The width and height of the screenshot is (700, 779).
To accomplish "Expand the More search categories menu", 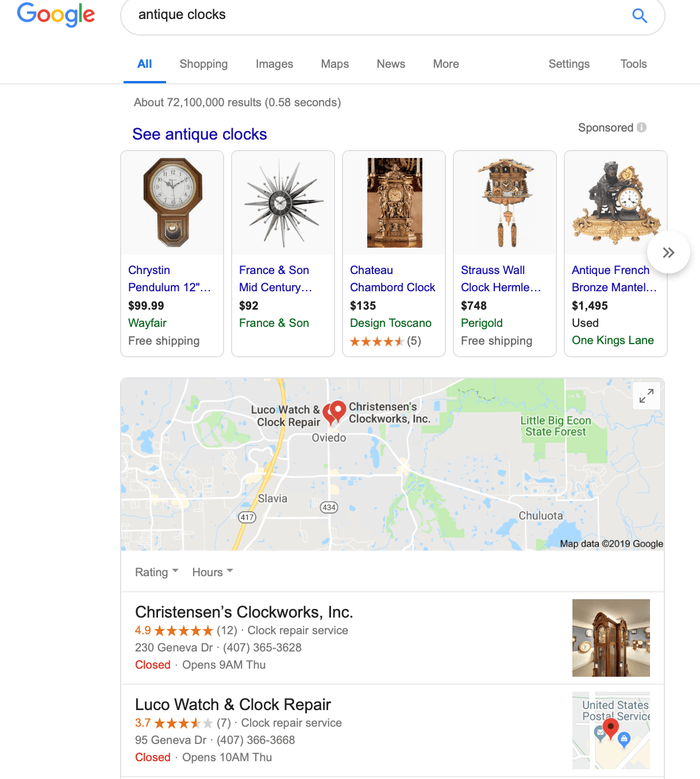I will pos(445,64).
